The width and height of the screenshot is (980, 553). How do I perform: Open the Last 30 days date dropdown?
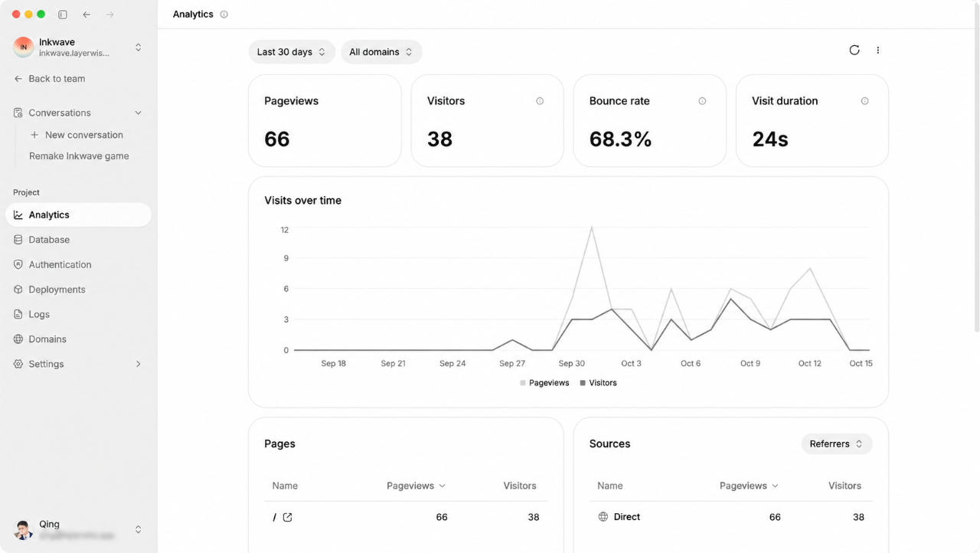point(292,52)
